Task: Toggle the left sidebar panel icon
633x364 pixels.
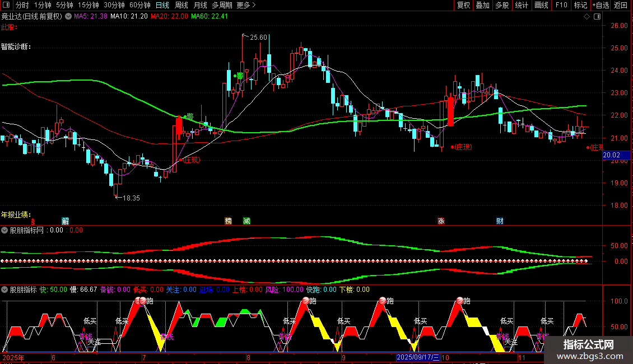Action: tap(6, 5)
